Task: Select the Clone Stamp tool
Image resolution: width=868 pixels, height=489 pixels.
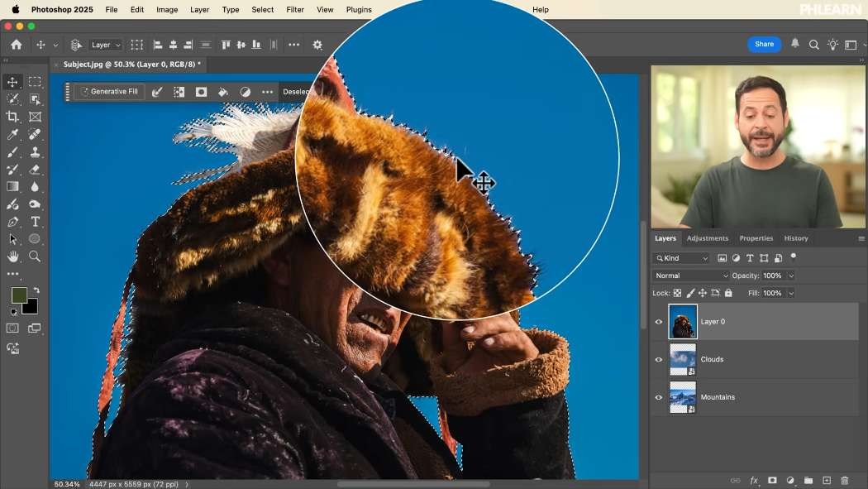Action: [35, 151]
